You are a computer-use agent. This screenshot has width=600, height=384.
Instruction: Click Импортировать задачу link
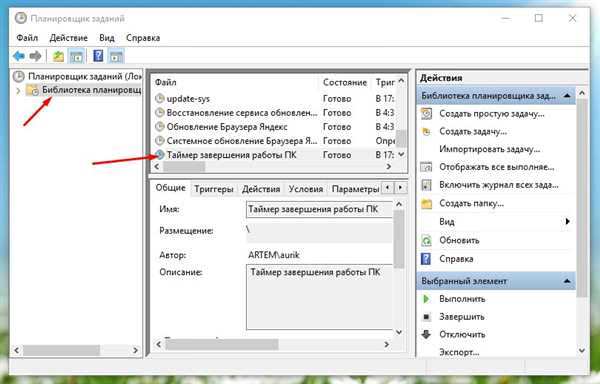(x=489, y=149)
